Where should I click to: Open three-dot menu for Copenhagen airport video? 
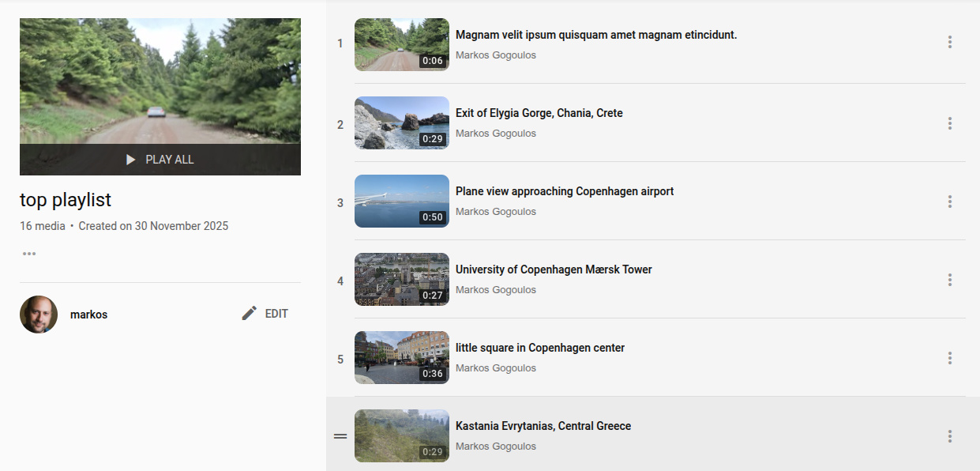pyautogui.click(x=949, y=202)
